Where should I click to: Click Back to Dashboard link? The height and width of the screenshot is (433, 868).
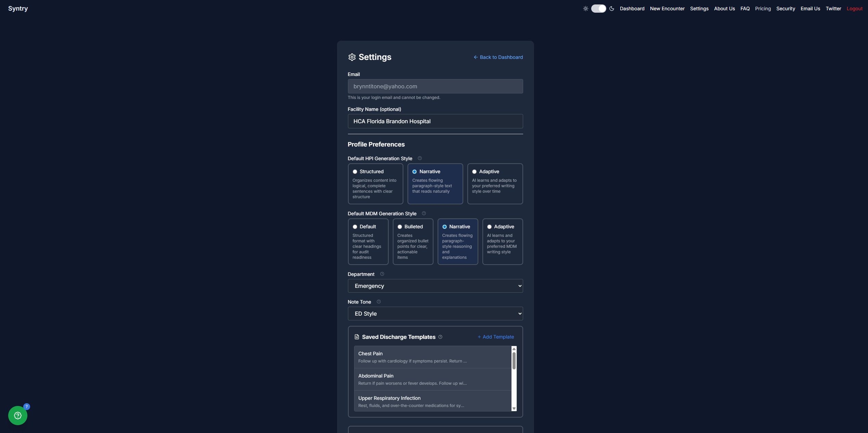pos(498,57)
